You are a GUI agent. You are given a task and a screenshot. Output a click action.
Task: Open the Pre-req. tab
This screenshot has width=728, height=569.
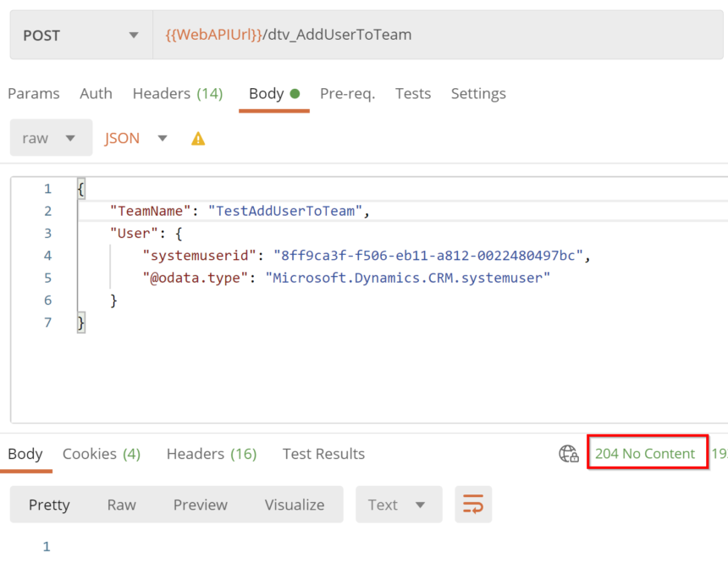click(347, 94)
